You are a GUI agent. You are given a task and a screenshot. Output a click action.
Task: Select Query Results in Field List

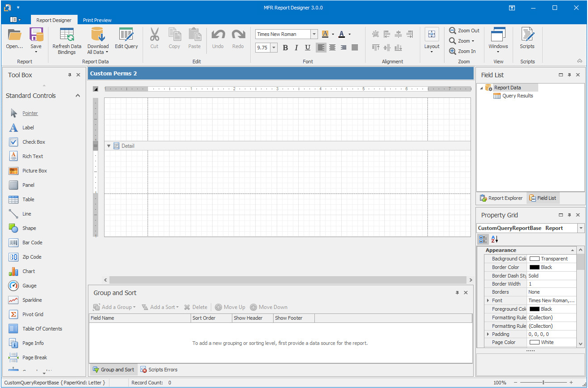(517, 96)
